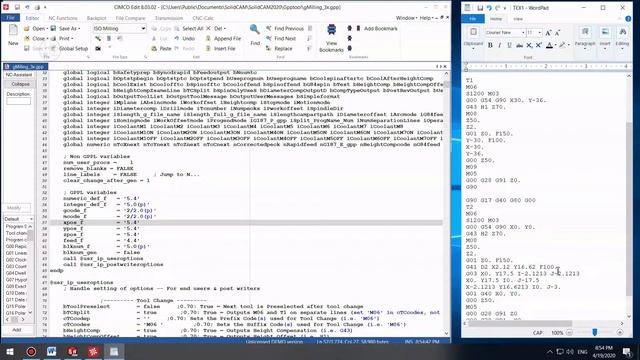Click WordPad Strikethrough icon
Viewport: 640px width, 360px height.
click(x=519, y=45)
